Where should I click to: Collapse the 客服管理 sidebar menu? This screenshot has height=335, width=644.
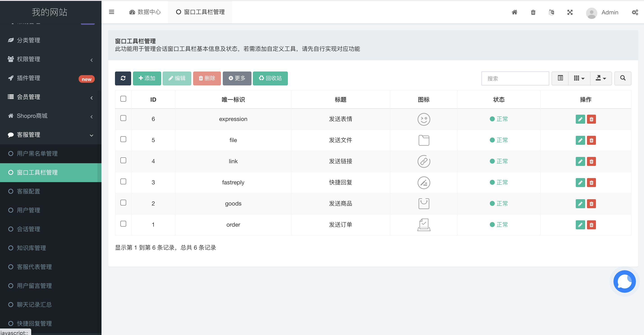[51, 135]
